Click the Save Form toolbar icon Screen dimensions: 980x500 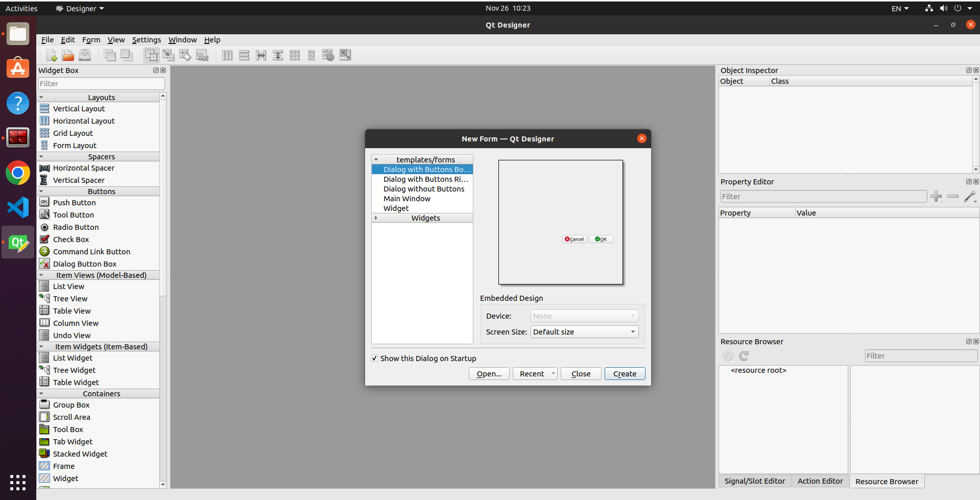[x=85, y=55]
